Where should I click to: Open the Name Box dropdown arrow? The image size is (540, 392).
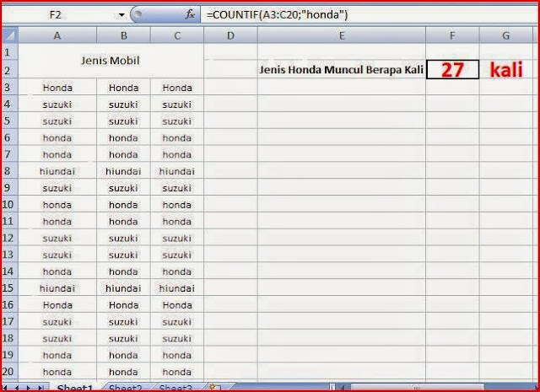pos(121,15)
